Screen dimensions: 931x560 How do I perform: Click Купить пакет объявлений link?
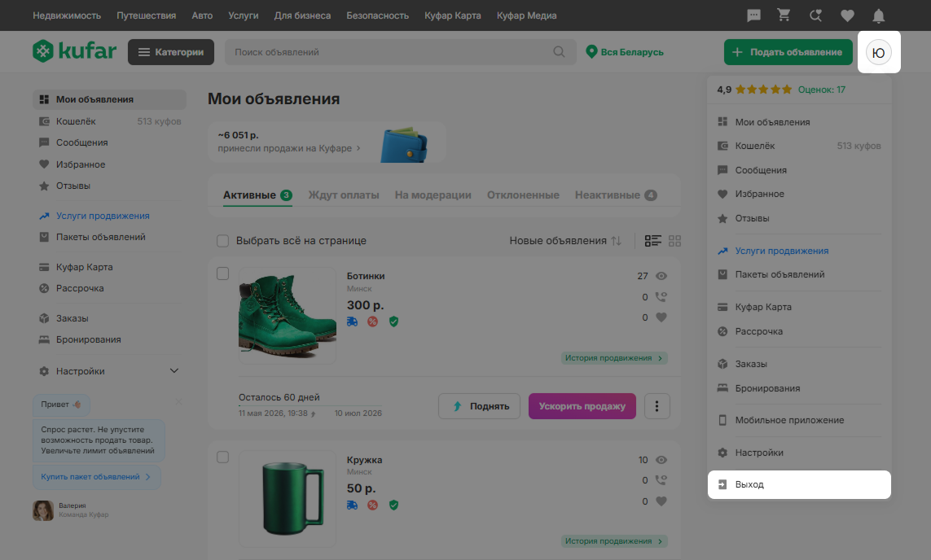(96, 477)
